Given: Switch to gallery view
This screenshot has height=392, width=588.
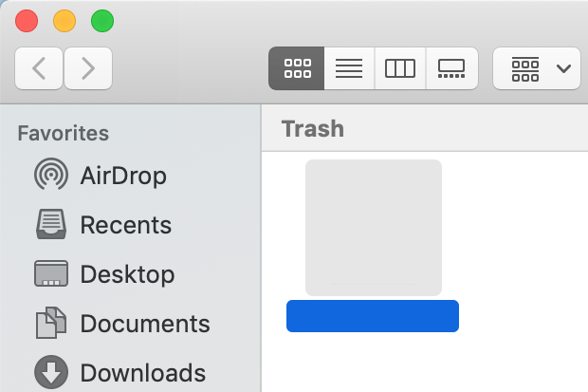Looking at the screenshot, I should [451, 68].
